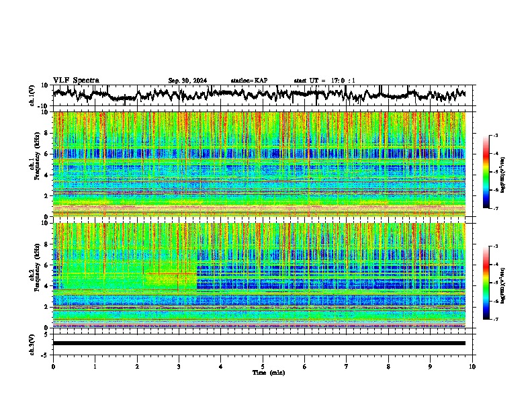Click the ch.1 waveform trace panel
This screenshot has width=532, height=411.
click(x=264, y=95)
